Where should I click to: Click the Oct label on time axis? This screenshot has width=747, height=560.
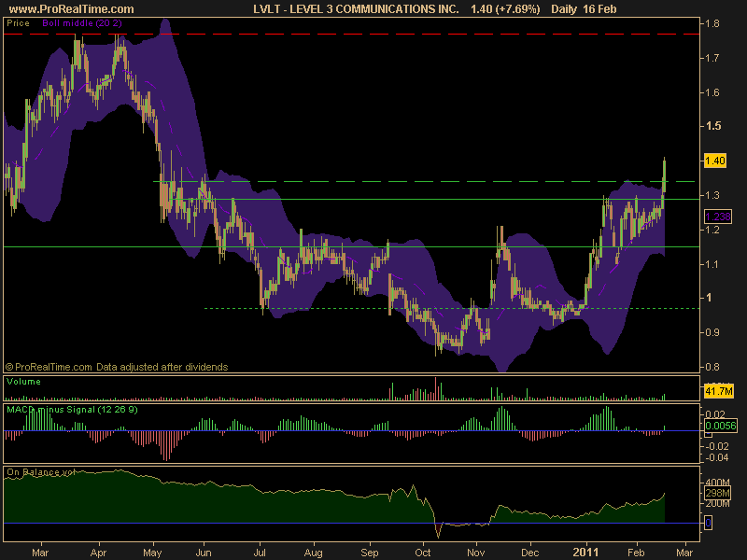pos(423,553)
